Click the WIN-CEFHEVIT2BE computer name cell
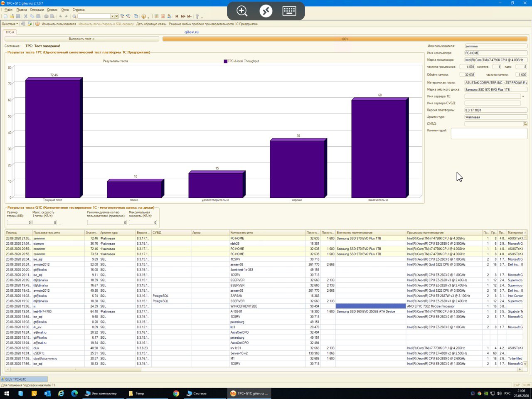Viewport: 532px width, 399px height. click(267, 306)
